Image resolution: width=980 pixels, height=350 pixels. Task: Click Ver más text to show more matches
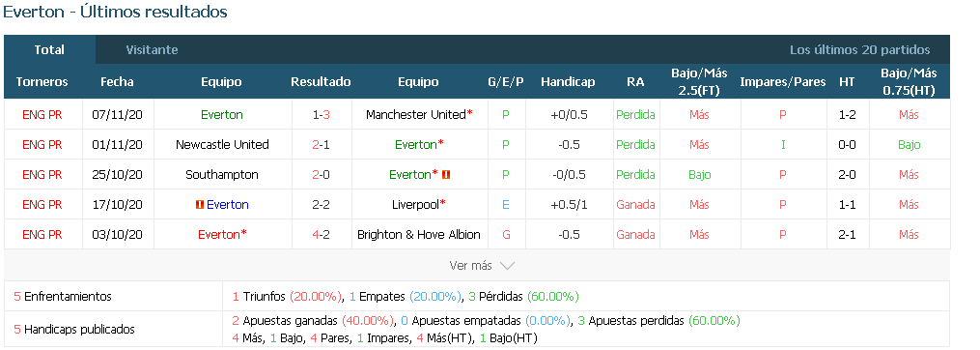[470, 266]
